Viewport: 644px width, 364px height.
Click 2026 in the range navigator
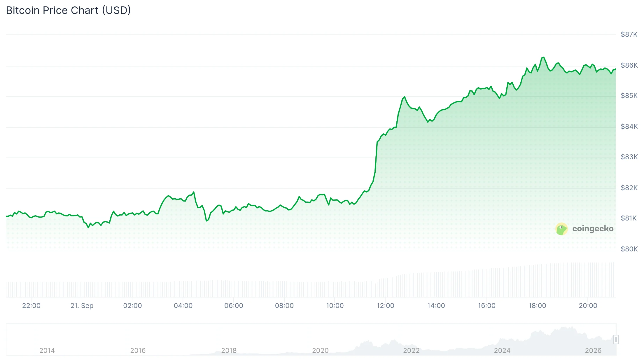click(593, 351)
